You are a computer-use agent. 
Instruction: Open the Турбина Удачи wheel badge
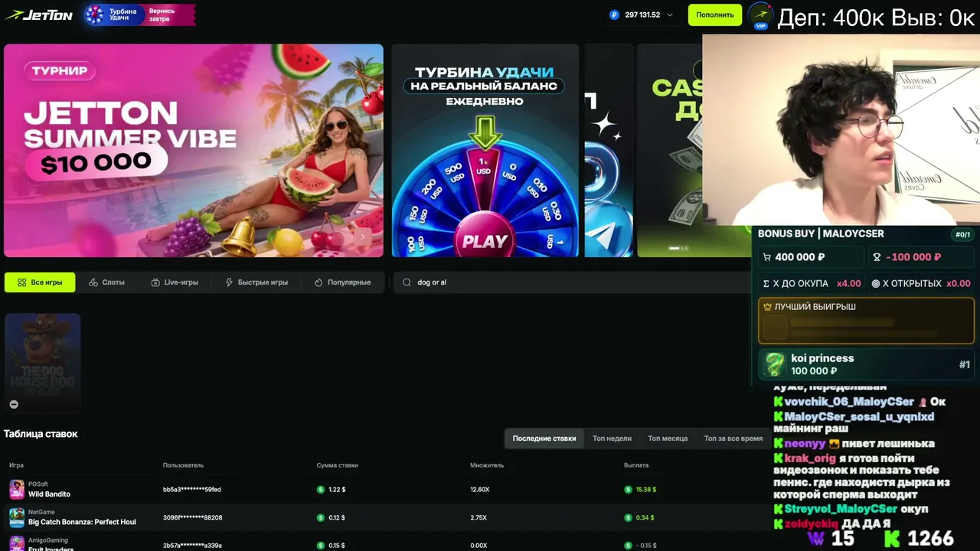139,15
